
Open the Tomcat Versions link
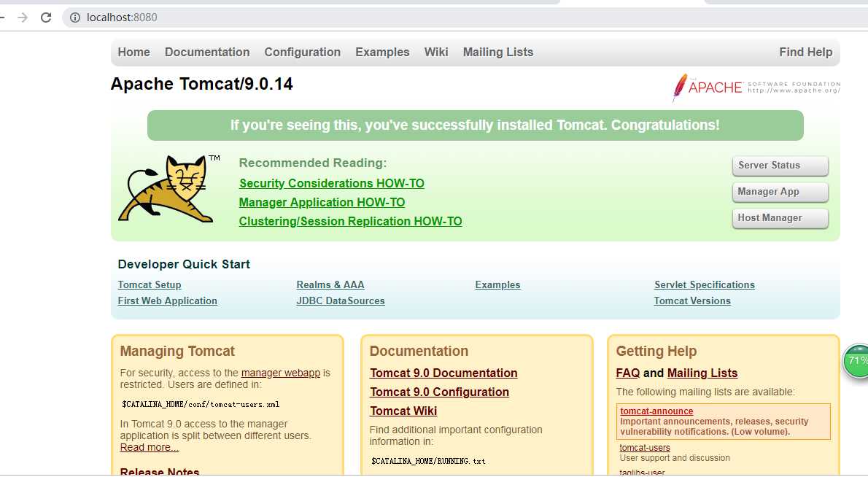tap(692, 300)
